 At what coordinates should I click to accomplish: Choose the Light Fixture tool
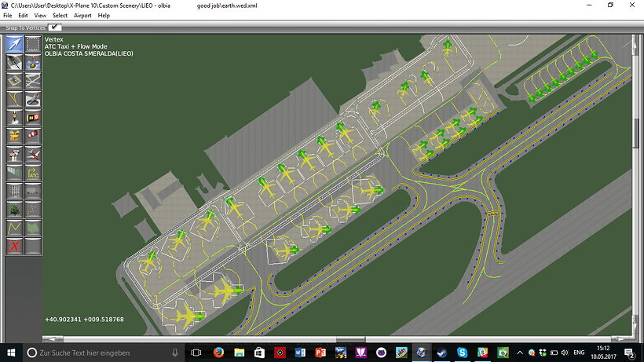(x=14, y=117)
